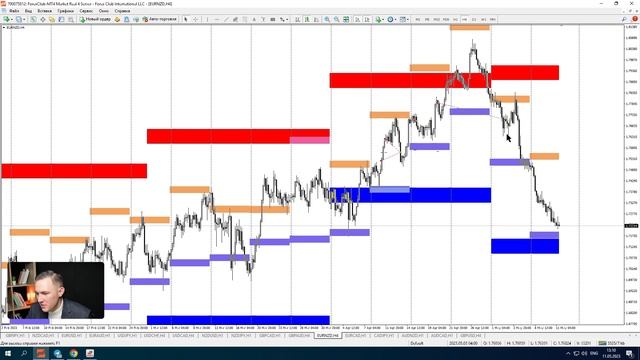Open the Сервис menu
The height and width of the screenshot is (360, 640).
point(86,11)
